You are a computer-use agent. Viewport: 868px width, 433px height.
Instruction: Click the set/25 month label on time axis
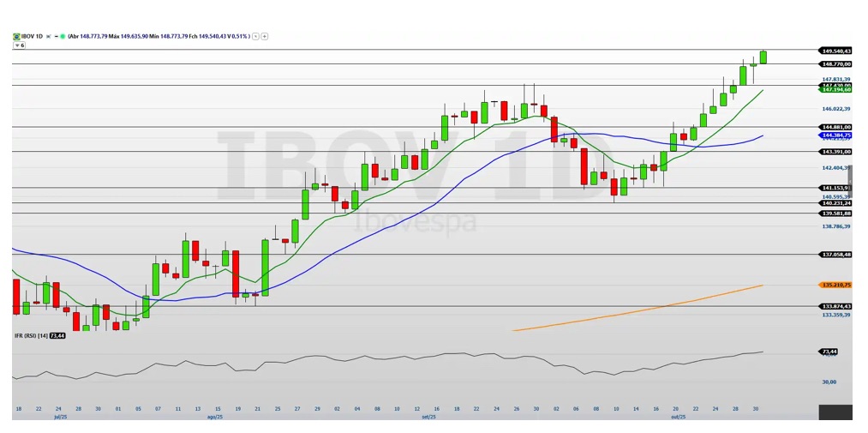[428, 417]
